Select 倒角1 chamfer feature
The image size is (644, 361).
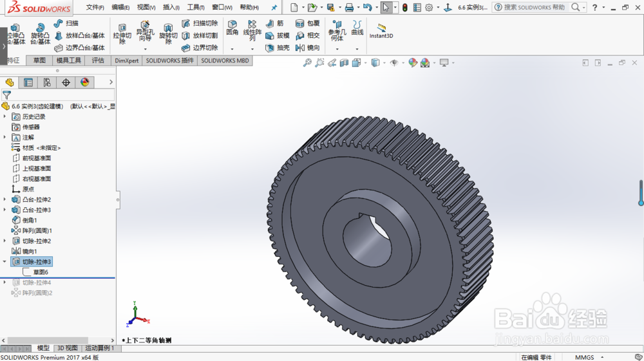tap(24, 220)
